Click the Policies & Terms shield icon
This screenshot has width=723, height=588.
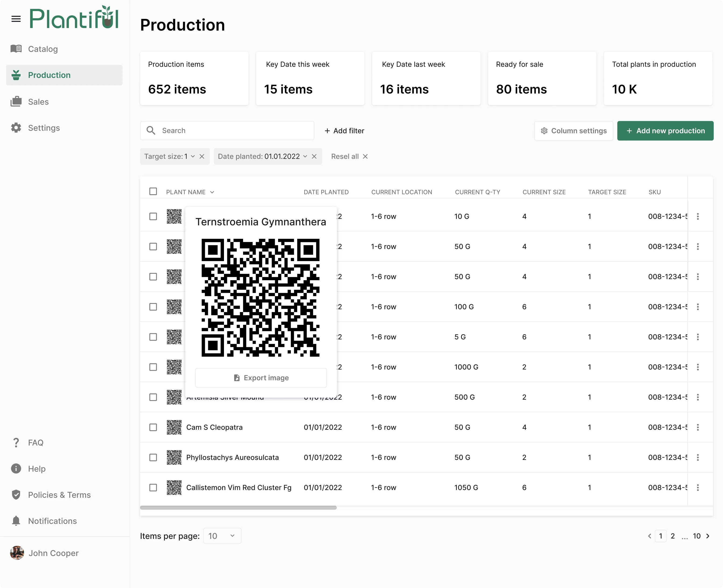16,495
